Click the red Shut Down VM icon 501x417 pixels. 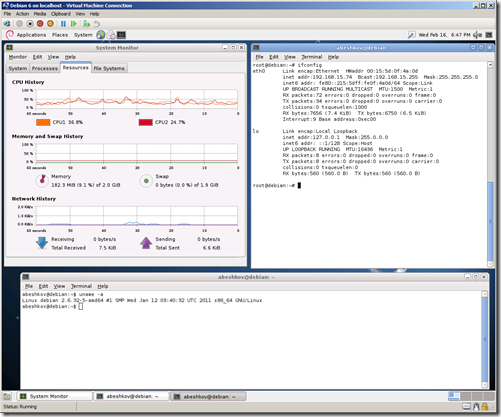pyautogui.click(x=40, y=24)
